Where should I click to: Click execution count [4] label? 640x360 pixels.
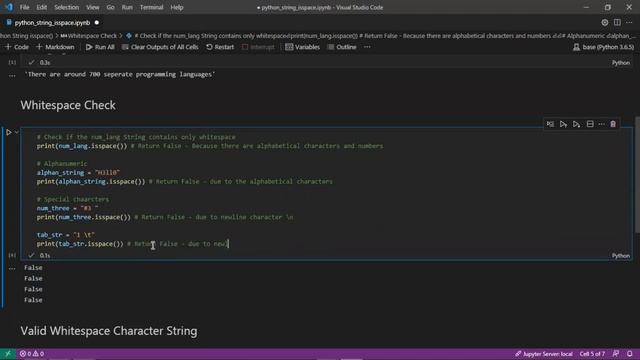click(x=12, y=256)
